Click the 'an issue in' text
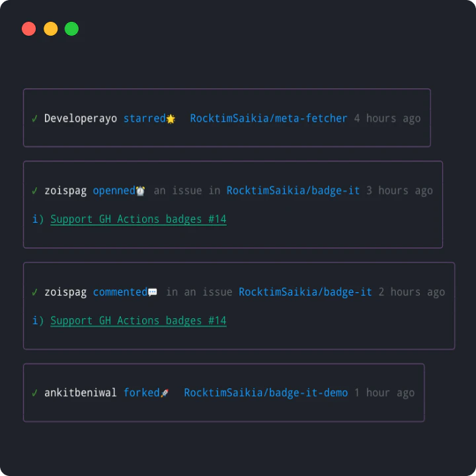 [x=187, y=190]
